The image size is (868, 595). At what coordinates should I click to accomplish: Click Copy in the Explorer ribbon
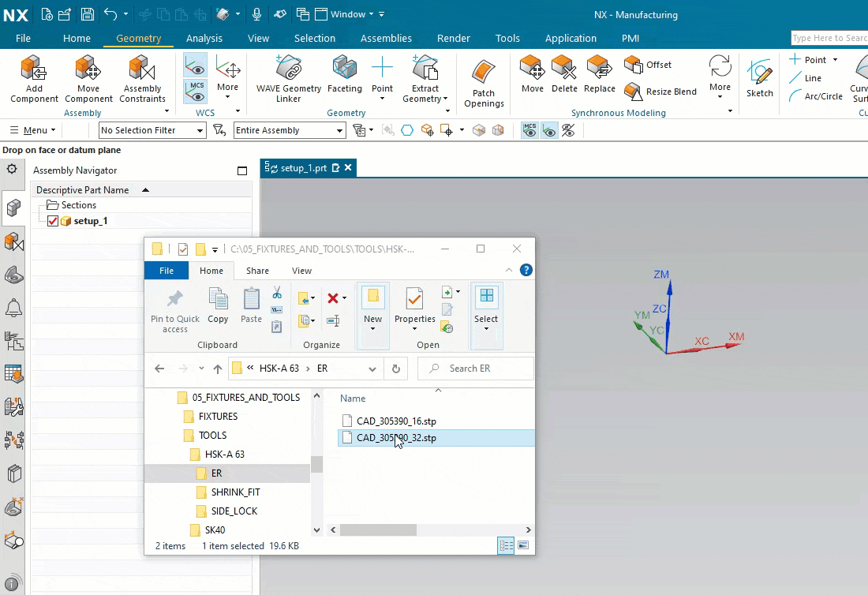pyautogui.click(x=218, y=305)
